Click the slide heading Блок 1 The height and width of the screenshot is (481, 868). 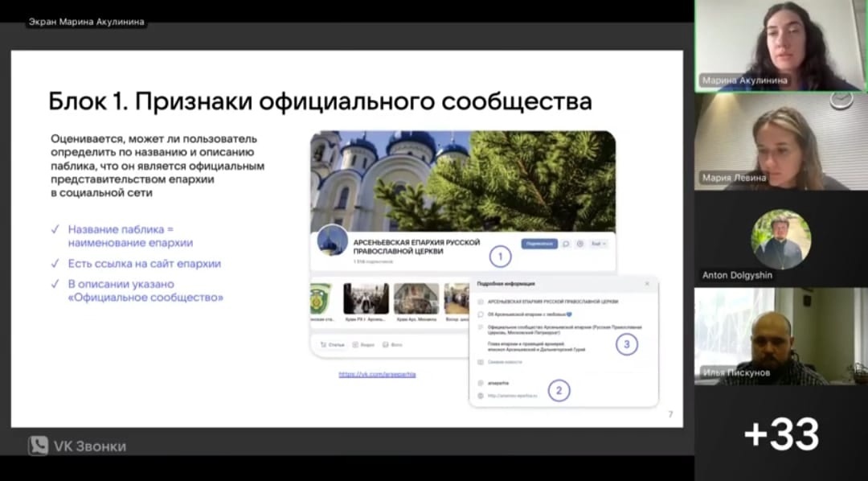coord(320,101)
